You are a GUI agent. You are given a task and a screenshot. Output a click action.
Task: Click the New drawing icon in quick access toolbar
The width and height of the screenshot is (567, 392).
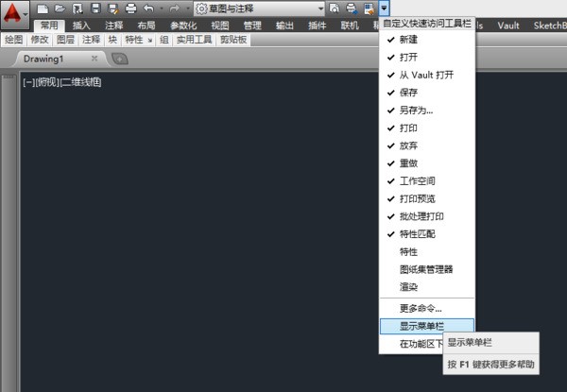coord(43,9)
